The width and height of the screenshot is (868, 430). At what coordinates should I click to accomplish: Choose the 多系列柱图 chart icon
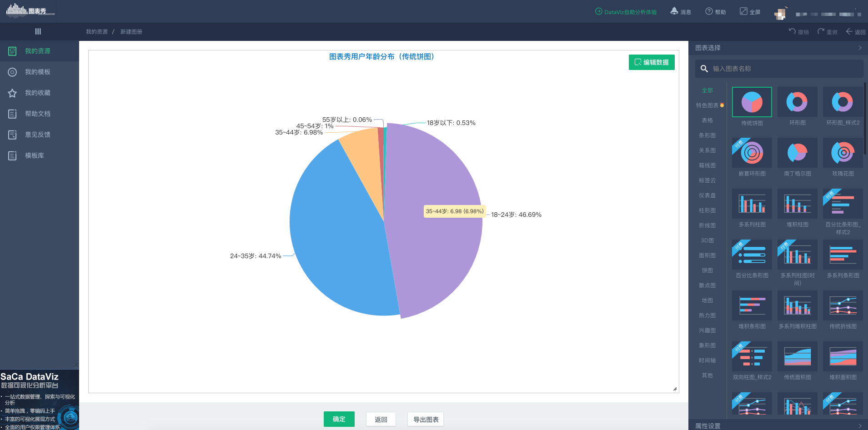(752, 204)
